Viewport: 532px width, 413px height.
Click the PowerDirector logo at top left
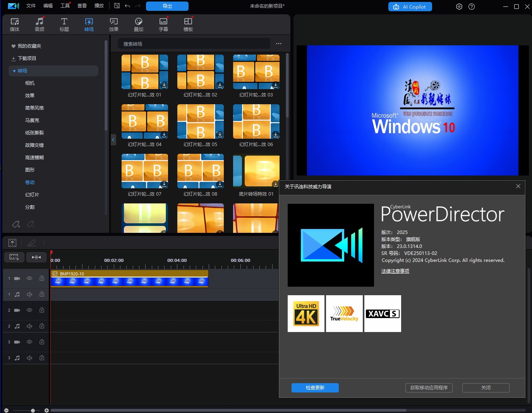(14, 6)
